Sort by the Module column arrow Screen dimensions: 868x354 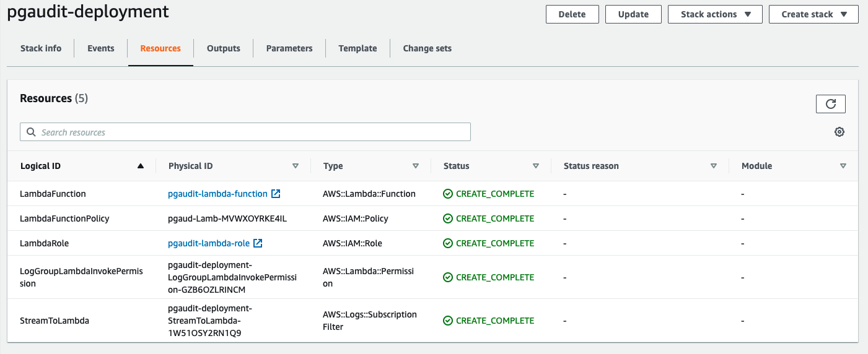pyautogui.click(x=843, y=166)
